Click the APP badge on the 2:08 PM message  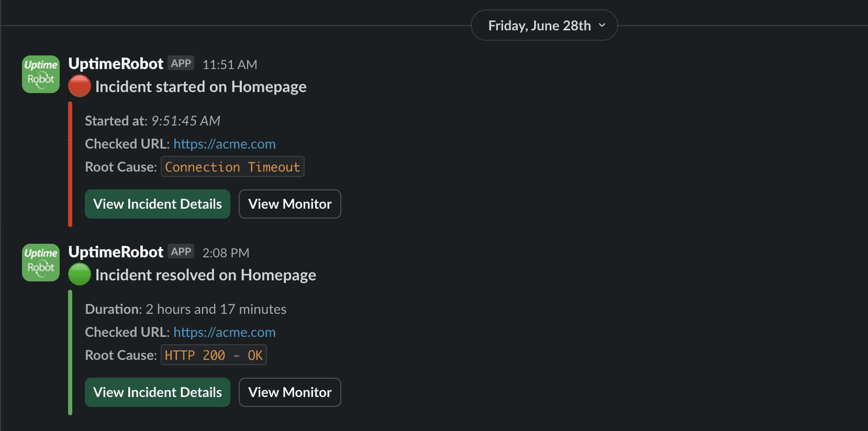[x=181, y=251]
